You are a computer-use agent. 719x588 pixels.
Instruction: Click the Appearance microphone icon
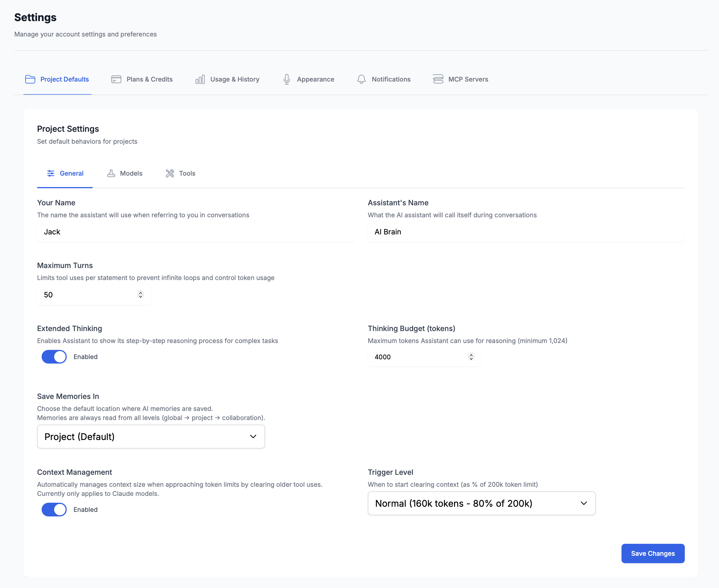pyautogui.click(x=287, y=79)
